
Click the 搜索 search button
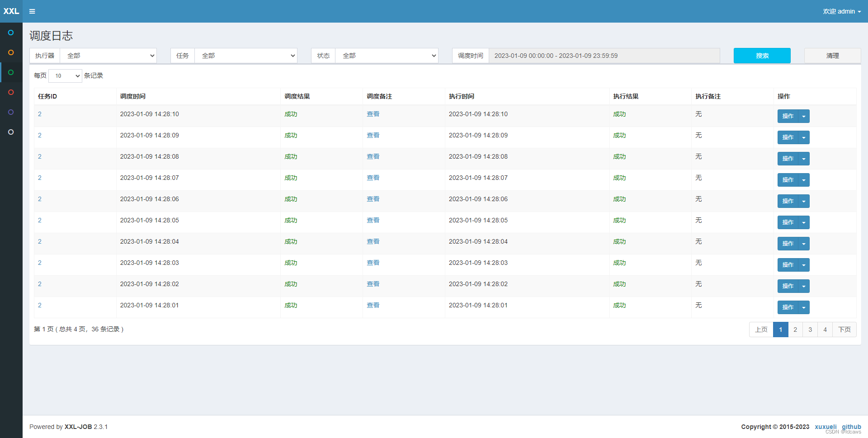(762, 56)
